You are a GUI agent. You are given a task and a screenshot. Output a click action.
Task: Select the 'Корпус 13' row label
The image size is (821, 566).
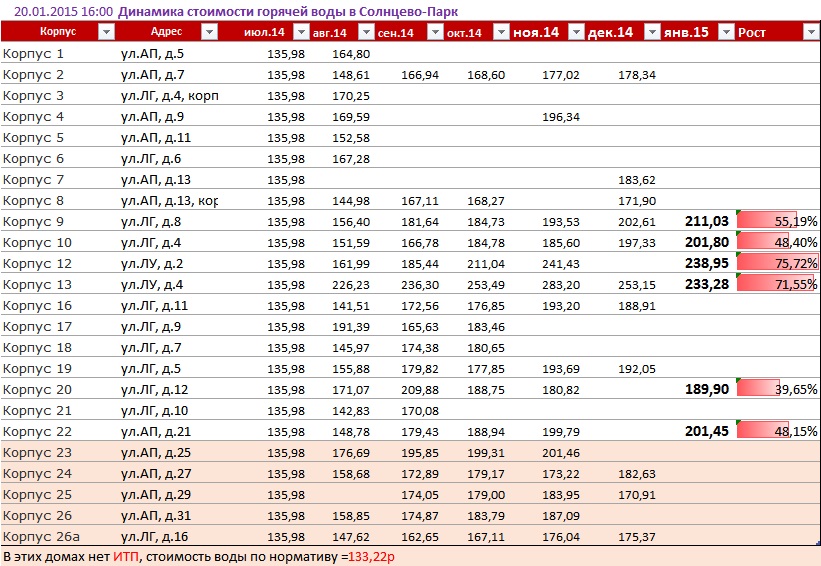37,284
